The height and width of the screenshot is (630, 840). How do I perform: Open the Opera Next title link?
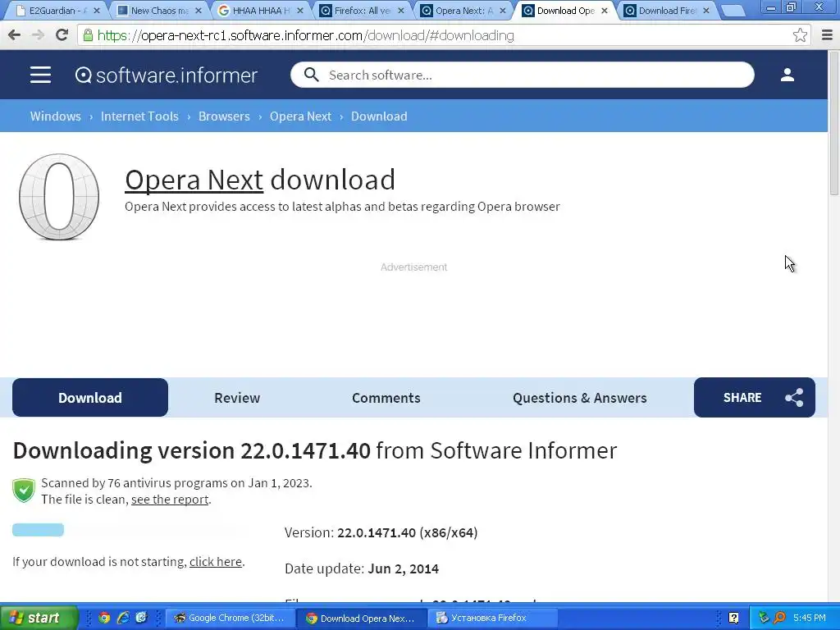(x=194, y=180)
